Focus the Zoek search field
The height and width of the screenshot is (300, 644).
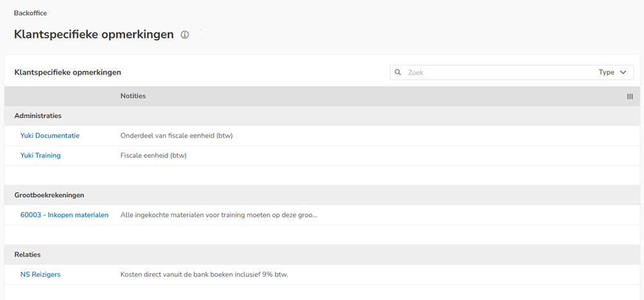(496, 73)
